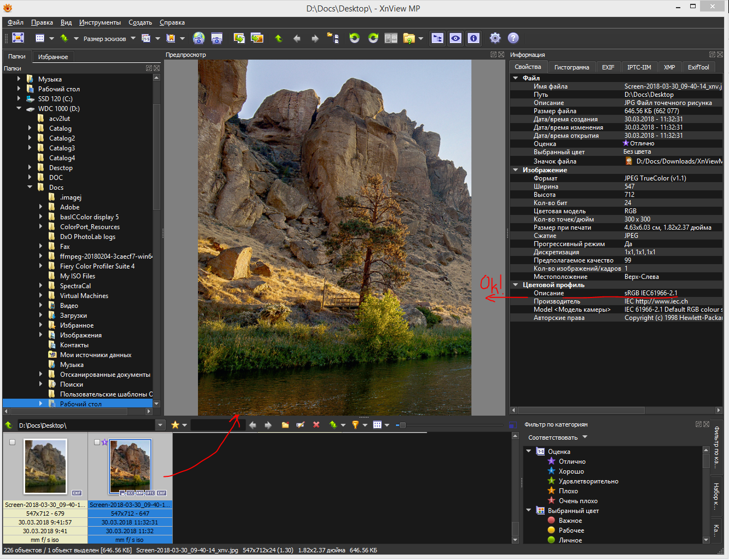The image size is (729, 560).
Task: Click the settings gear icon in toolbar
Action: pyautogui.click(x=495, y=38)
